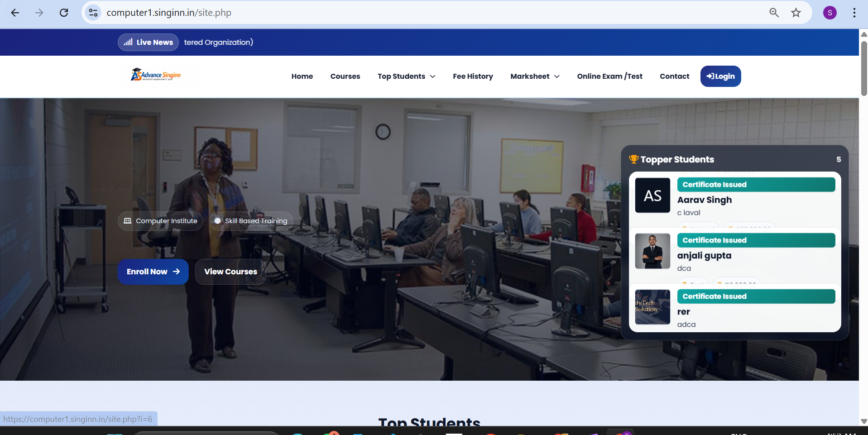Open the Fee History page
The width and height of the screenshot is (868, 435).
(473, 76)
